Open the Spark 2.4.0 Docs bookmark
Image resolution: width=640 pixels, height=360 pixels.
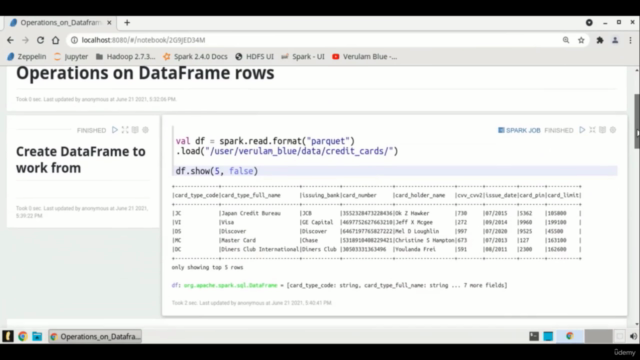[195, 56]
